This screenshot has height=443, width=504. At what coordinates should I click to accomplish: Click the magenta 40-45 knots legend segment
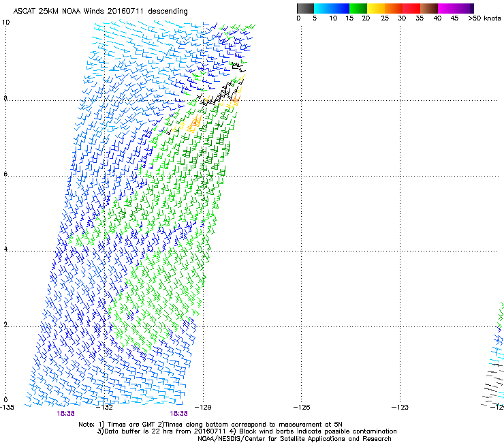[x=447, y=8]
